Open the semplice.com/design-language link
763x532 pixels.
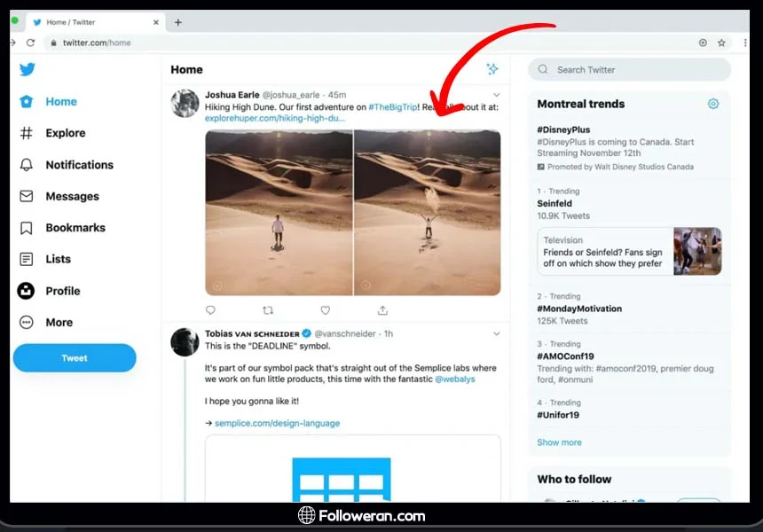coord(277,424)
